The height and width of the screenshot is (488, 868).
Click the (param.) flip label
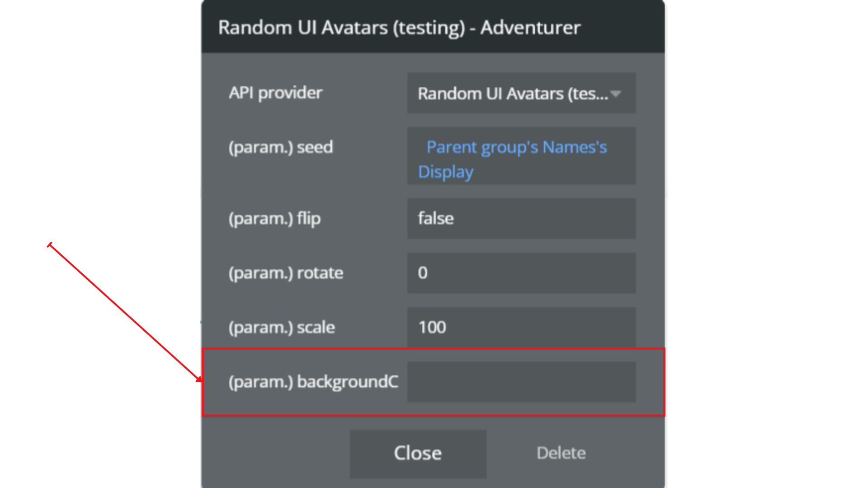[x=274, y=219]
